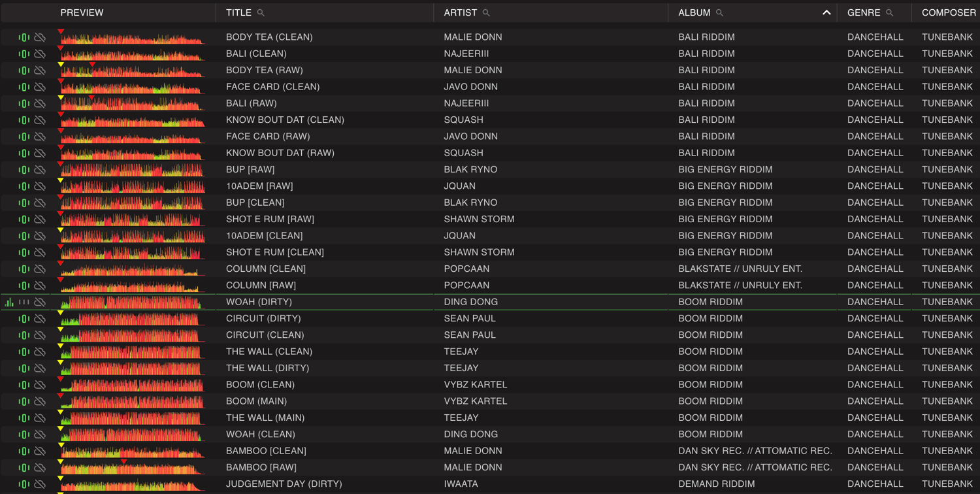Open the search icon beside the ALBUM header
The height and width of the screenshot is (494, 980).
719,13
